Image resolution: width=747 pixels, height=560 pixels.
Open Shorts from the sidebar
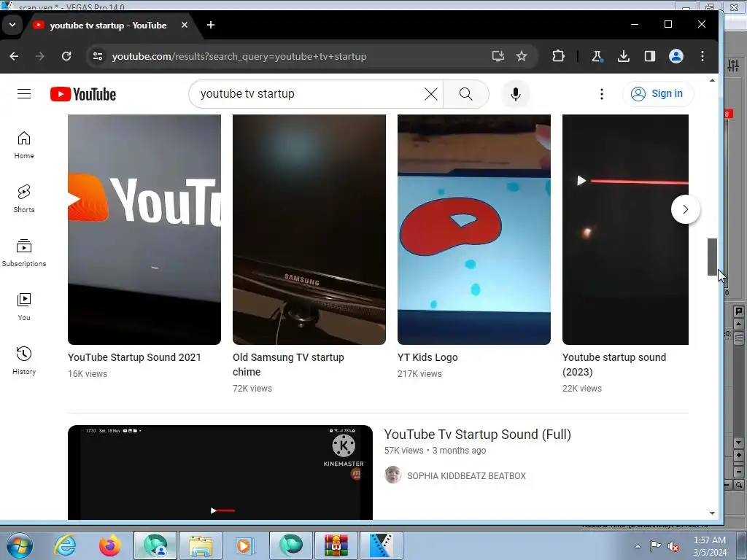click(24, 199)
